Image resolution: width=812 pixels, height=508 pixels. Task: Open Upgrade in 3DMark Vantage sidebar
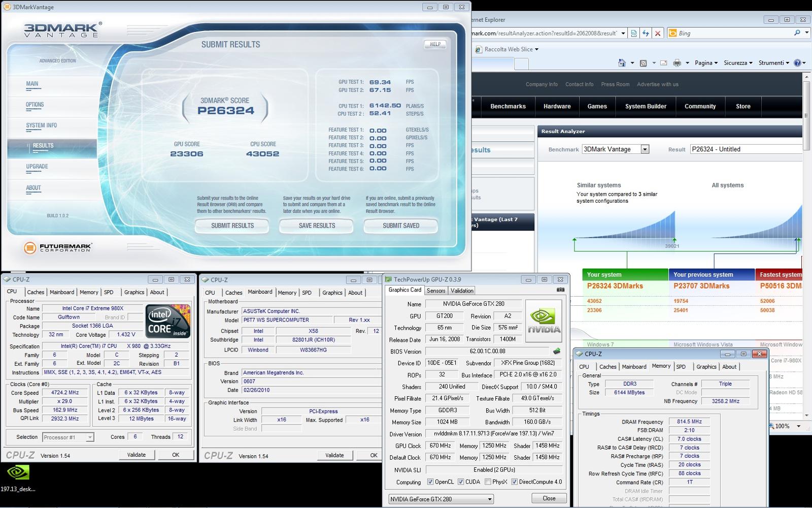[x=37, y=167]
